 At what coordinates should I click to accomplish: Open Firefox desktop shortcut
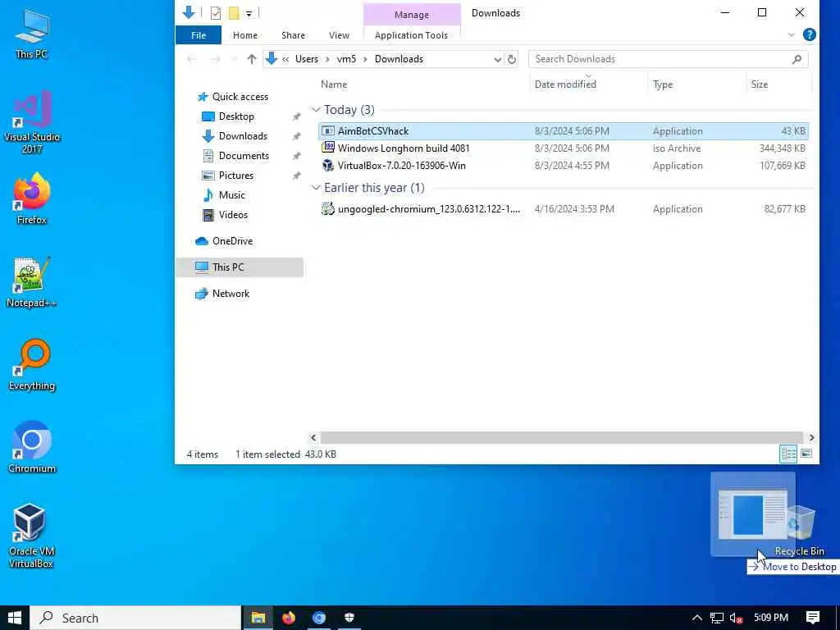[32, 199]
